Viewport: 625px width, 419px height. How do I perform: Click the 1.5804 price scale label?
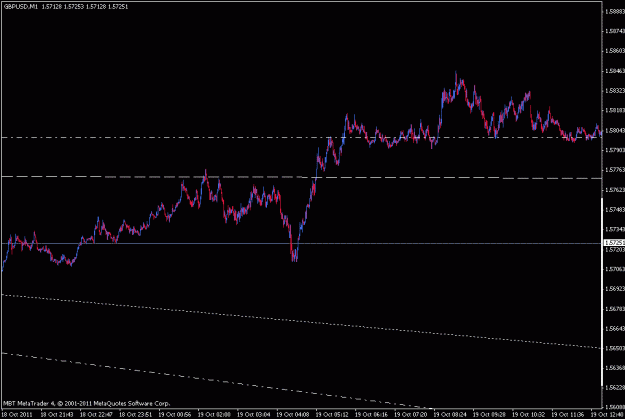615,130
